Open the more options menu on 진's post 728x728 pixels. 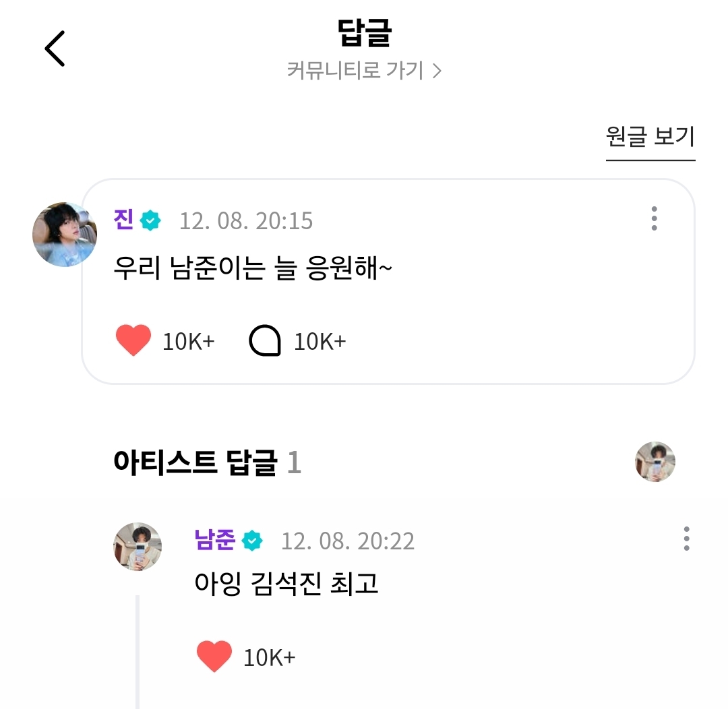pyautogui.click(x=654, y=218)
